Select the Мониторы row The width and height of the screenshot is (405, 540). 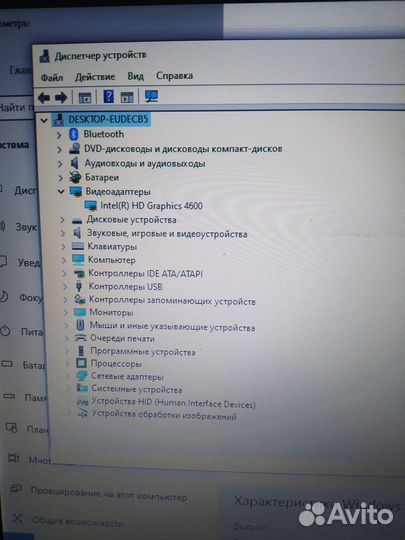coord(111,312)
